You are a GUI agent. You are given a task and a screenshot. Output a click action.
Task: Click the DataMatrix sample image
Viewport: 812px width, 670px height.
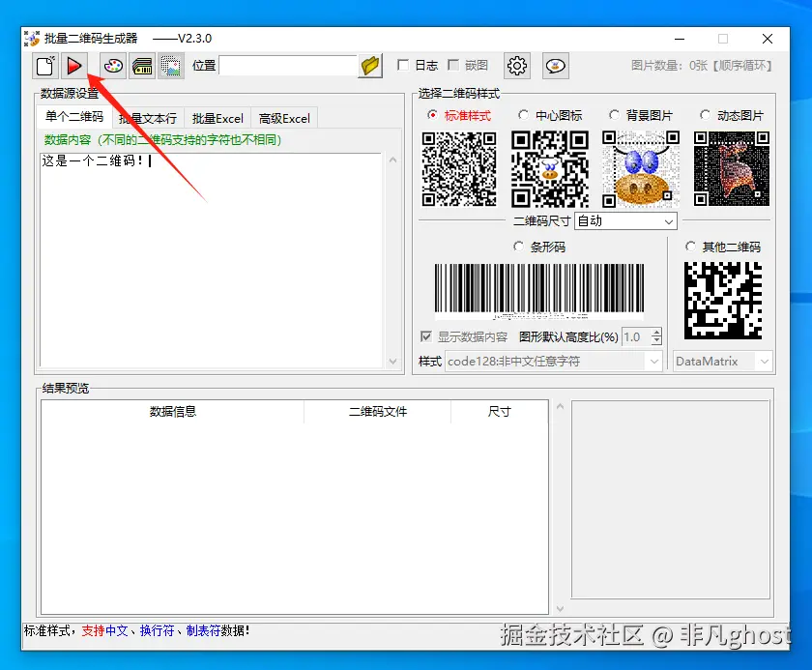722,301
